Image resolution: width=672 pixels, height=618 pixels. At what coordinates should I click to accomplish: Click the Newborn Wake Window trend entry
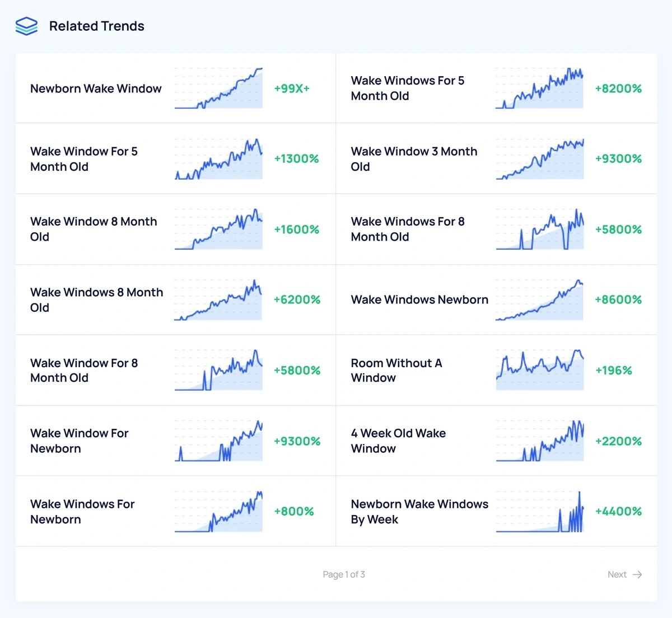[x=96, y=88]
